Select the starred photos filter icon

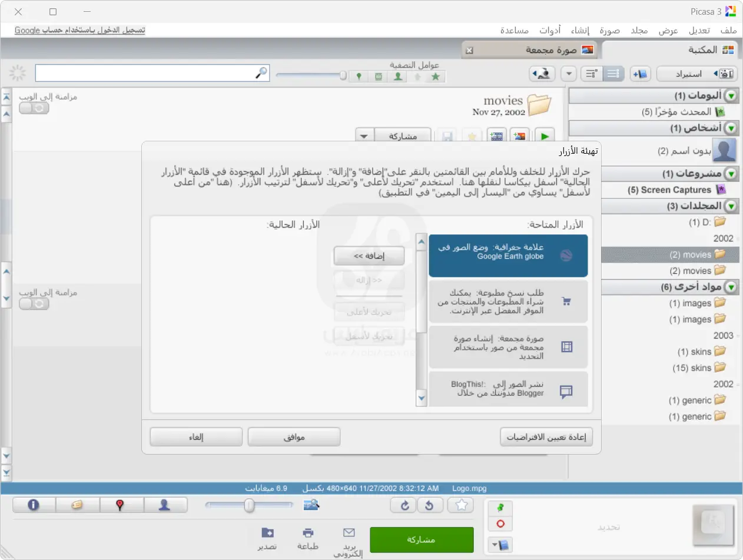[x=436, y=77]
